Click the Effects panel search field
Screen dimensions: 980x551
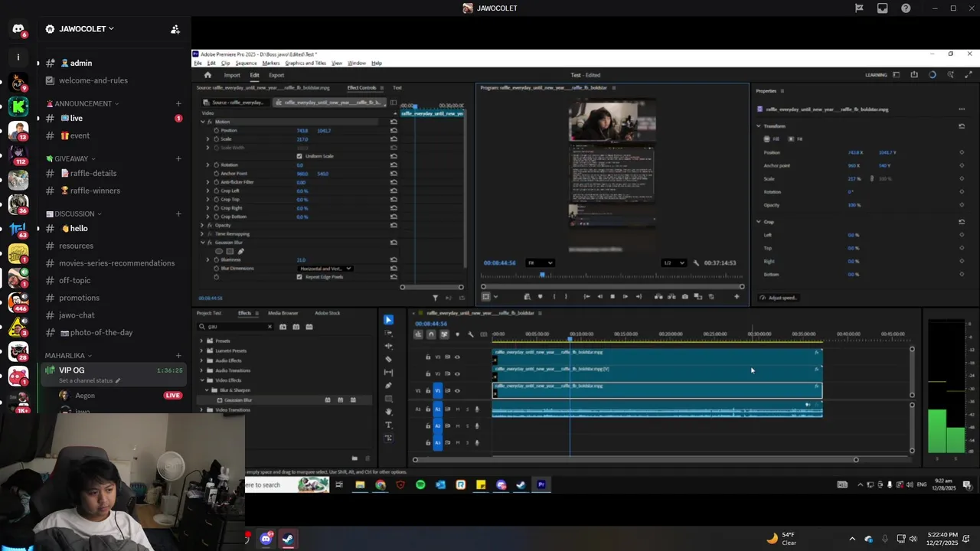[x=236, y=327]
